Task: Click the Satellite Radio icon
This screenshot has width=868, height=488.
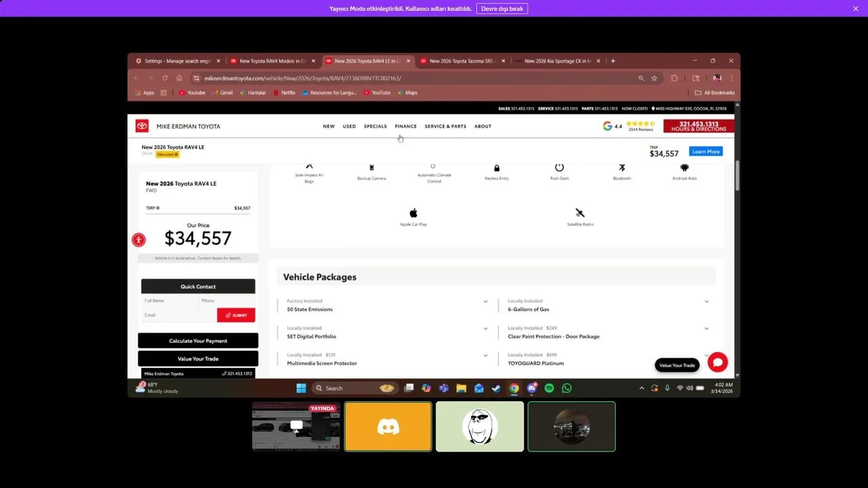Action: coord(580,213)
